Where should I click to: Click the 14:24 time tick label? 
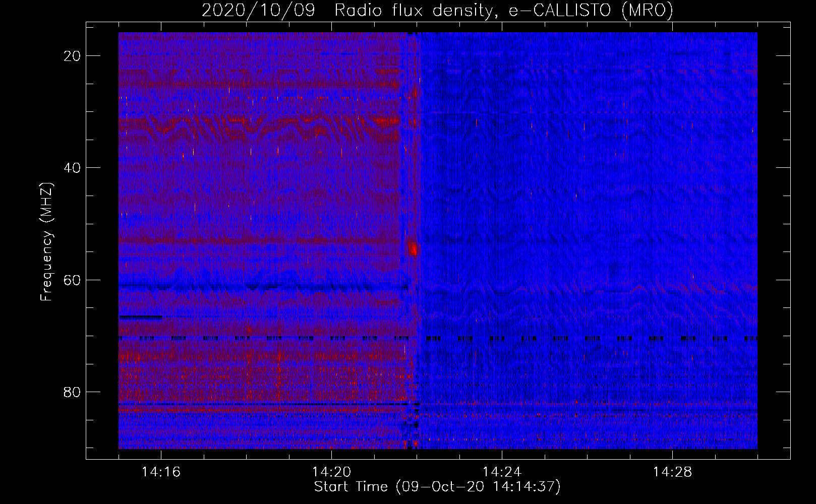502,472
